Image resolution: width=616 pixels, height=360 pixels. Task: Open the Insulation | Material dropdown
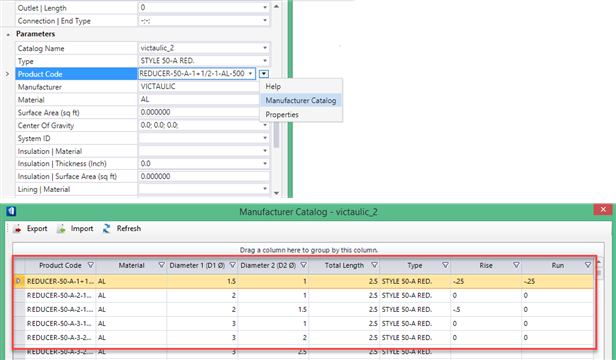click(x=265, y=151)
